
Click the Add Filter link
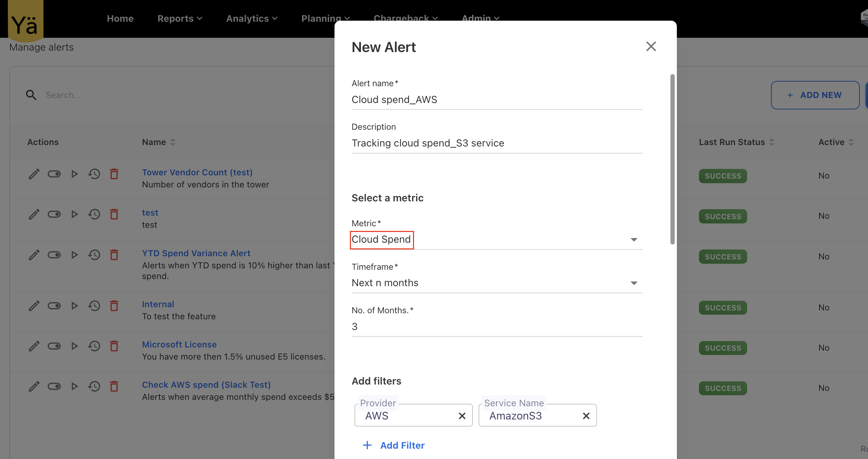pyautogui.click(x=394, y=445)
